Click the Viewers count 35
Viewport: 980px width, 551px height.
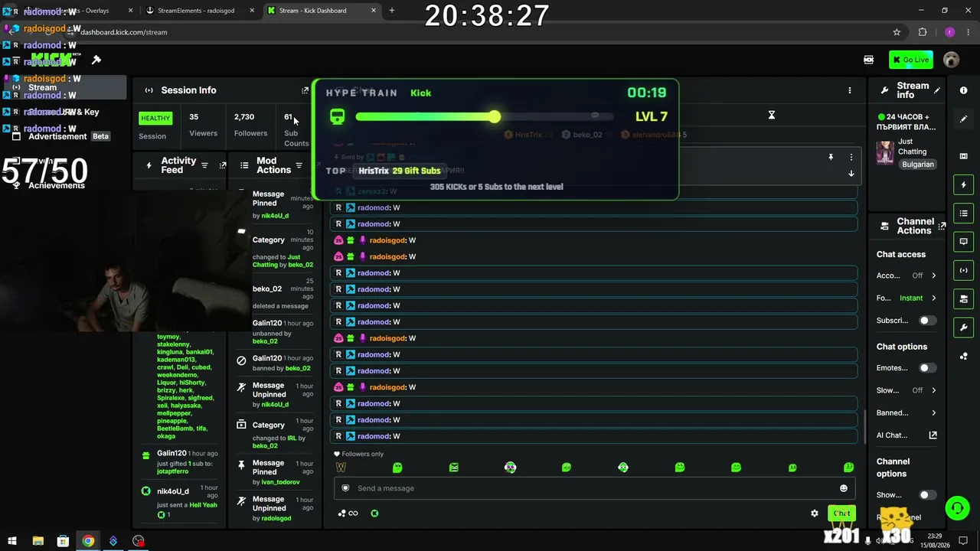(194, 117)
